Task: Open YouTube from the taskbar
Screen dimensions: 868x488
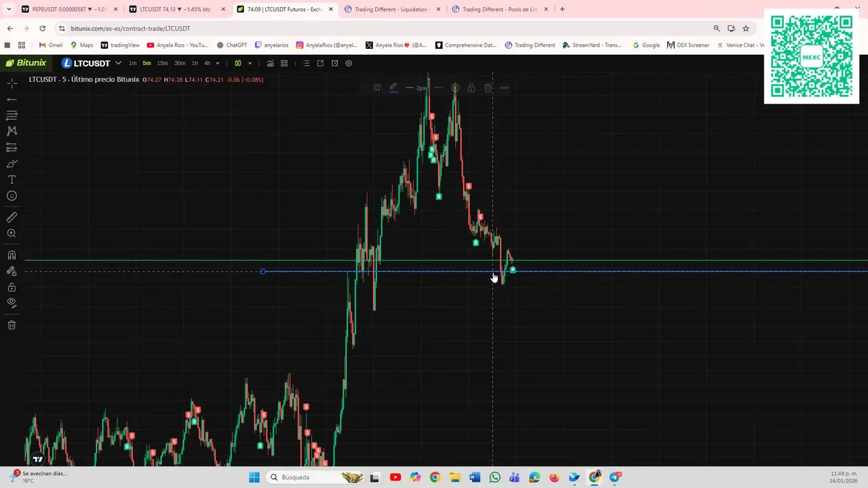Action: (395, 477)
